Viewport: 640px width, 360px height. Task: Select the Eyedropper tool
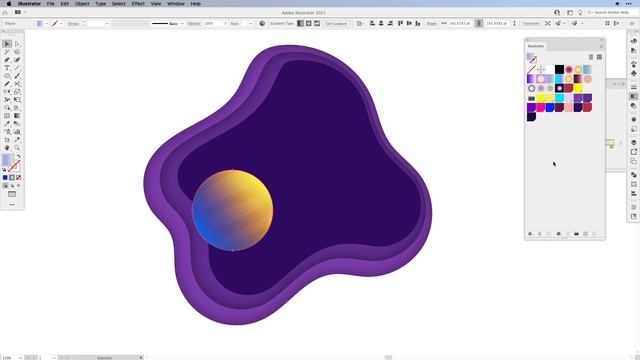click(7, 124)
